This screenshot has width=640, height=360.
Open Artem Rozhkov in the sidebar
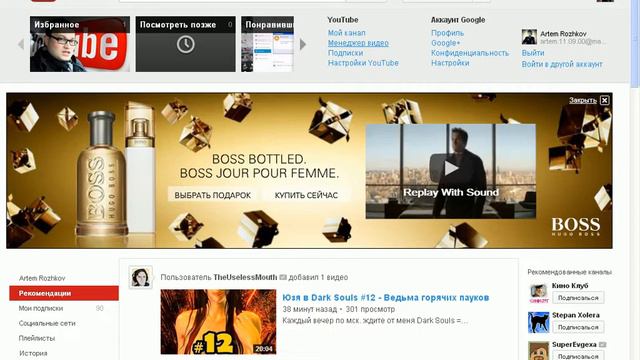tap(42, 278)
